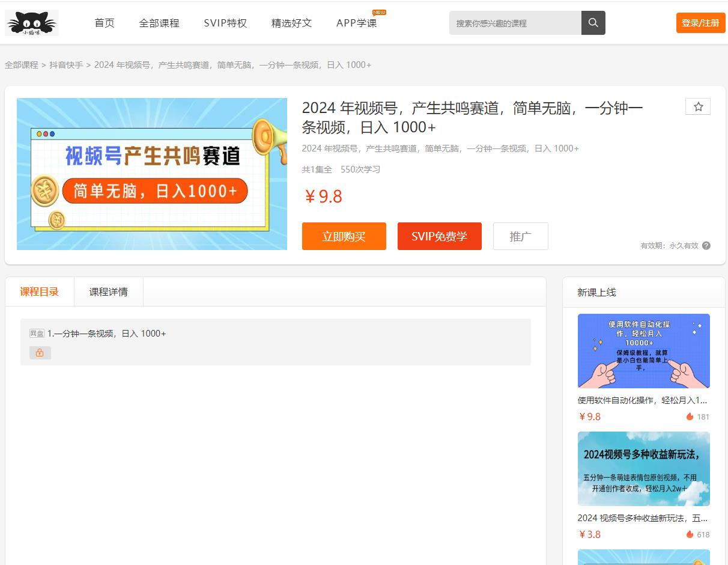Click the 全部课程 breadcrumb link
728x565 pixels.
tap(22, 65)
